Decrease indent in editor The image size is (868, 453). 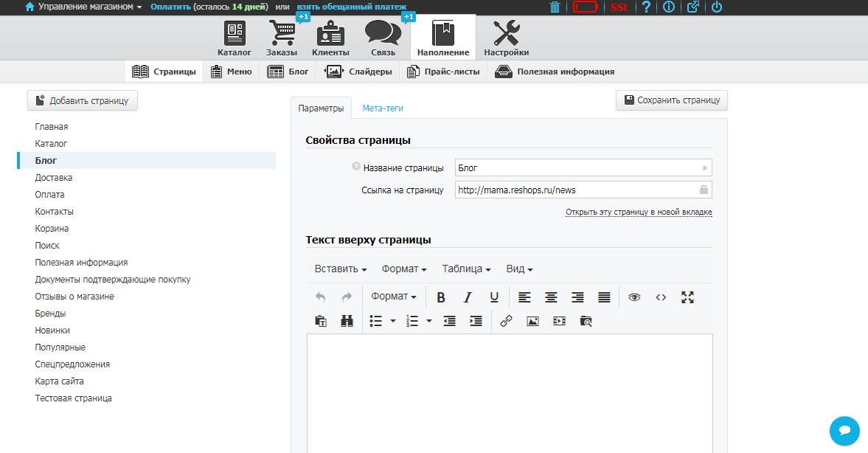(450, 321)
